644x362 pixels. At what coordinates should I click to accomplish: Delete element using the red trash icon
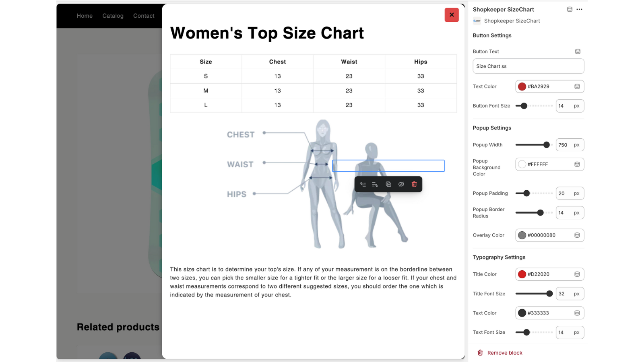[x=414, y=184]
